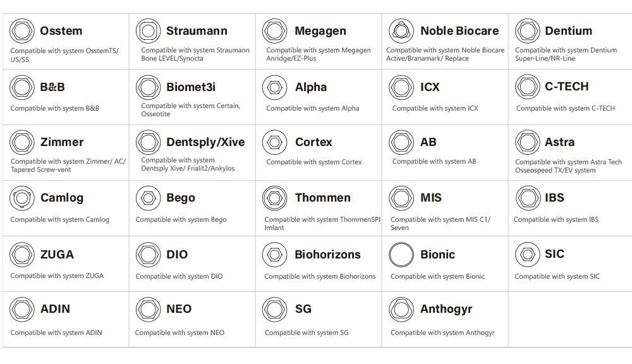Select the Biohorizons brand title
Image resolution: width=632 pixels, height=364 pixels.
pyautogui.click(x=327, y=255)
